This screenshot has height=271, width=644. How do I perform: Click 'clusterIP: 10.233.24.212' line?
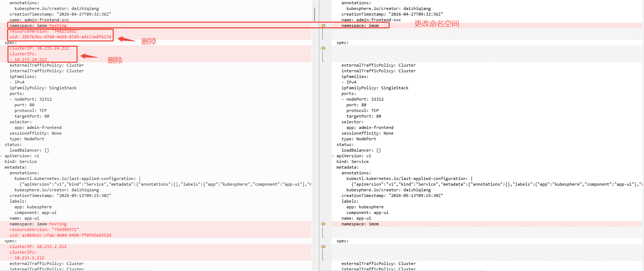[x=39, y=48]
